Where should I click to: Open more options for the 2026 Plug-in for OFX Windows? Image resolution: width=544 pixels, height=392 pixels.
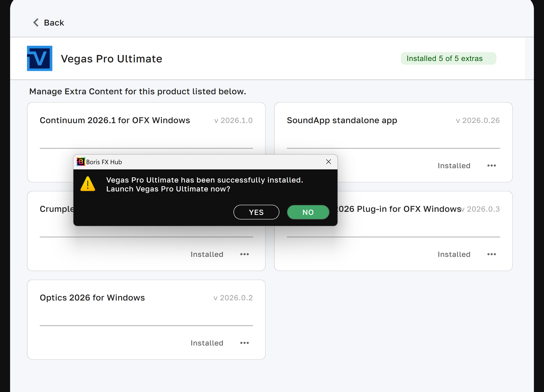tap(491, 254)
